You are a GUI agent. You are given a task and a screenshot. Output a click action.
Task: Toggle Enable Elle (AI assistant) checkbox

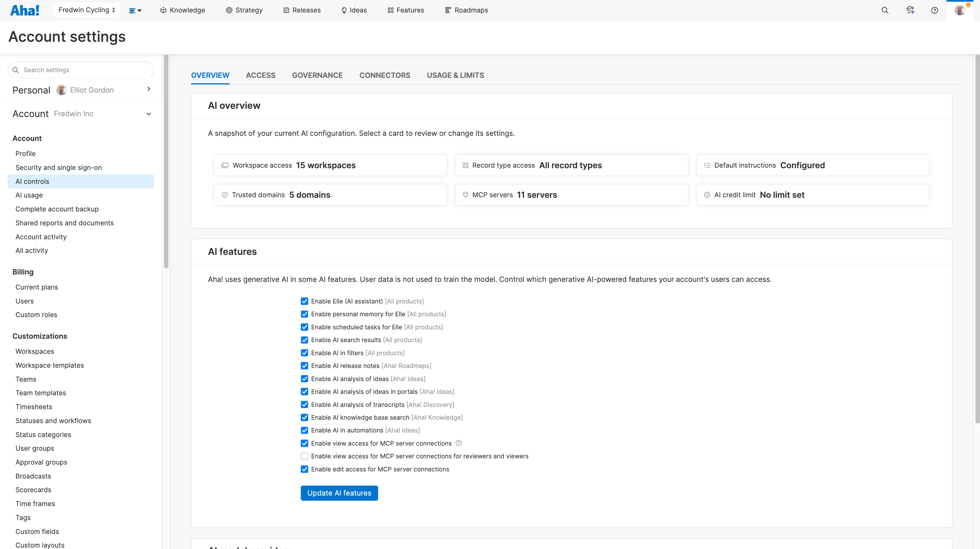(304, 301)
